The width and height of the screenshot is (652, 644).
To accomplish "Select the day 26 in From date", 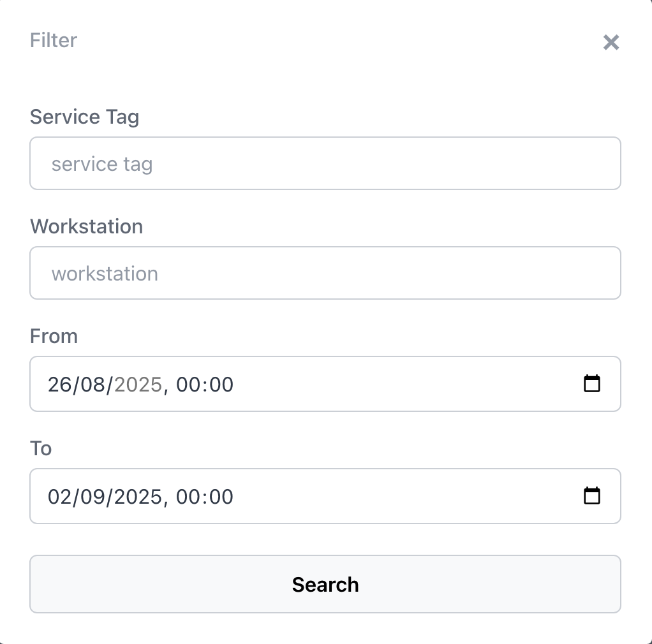I will tap(59, 384).
